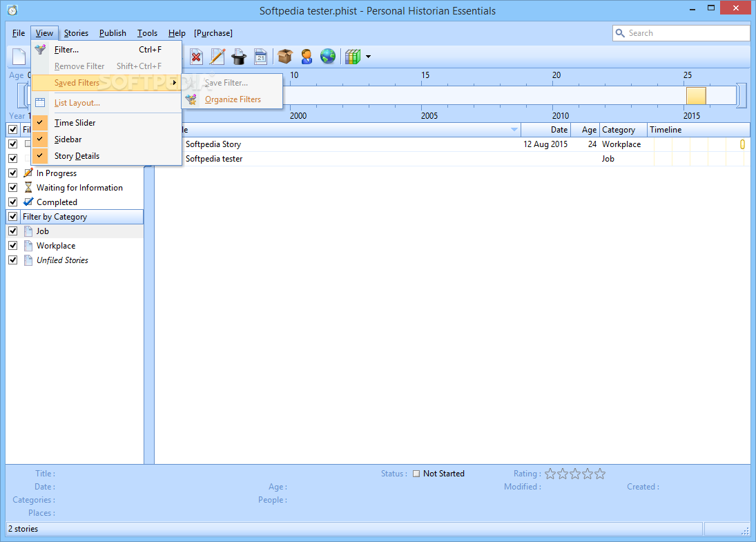Open the File menu
756x542 pixels.
click(19, 32)
